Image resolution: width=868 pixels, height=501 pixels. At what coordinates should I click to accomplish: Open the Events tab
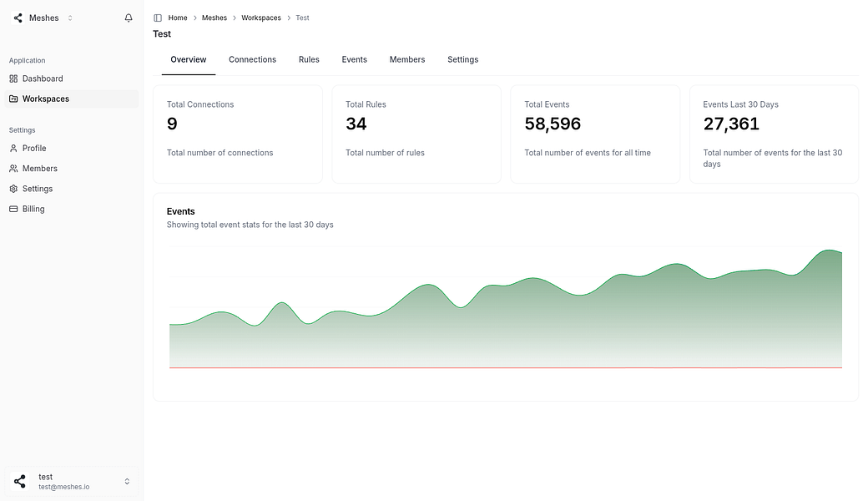pos(354,59)
